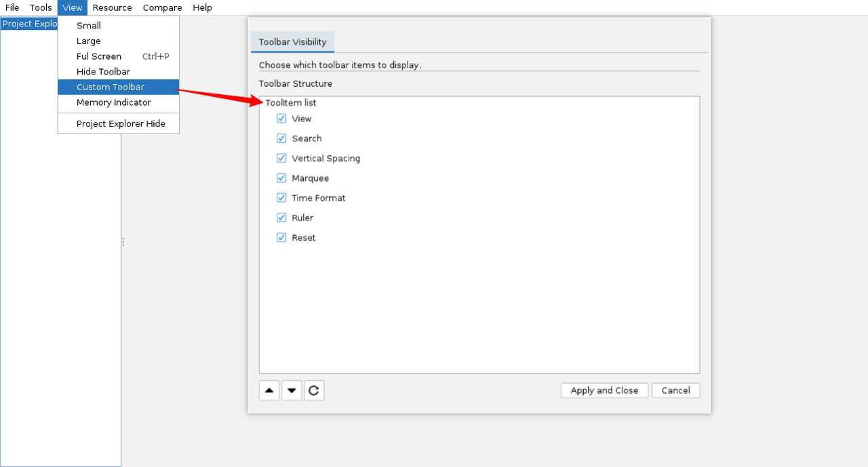The height and width of the screenshot is (467, 868).
Task: Uncheck the Marquee checkbox
Action: coord(281,178)
